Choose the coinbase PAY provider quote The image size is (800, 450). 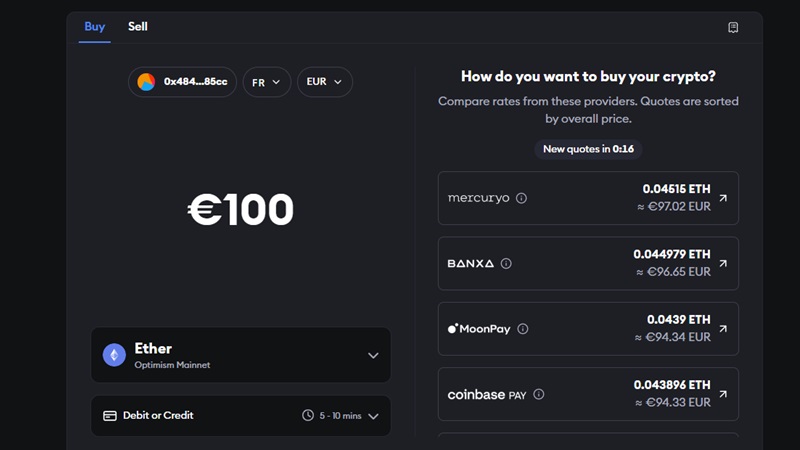pos(588,394)
